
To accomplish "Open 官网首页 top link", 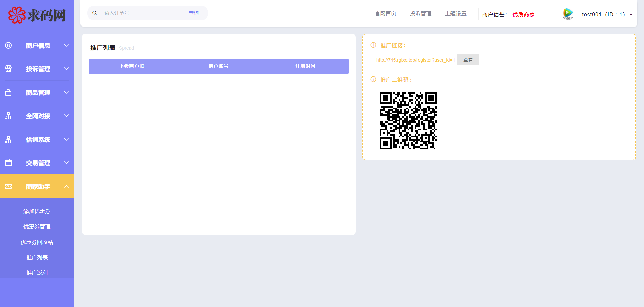I will [386, 13].
